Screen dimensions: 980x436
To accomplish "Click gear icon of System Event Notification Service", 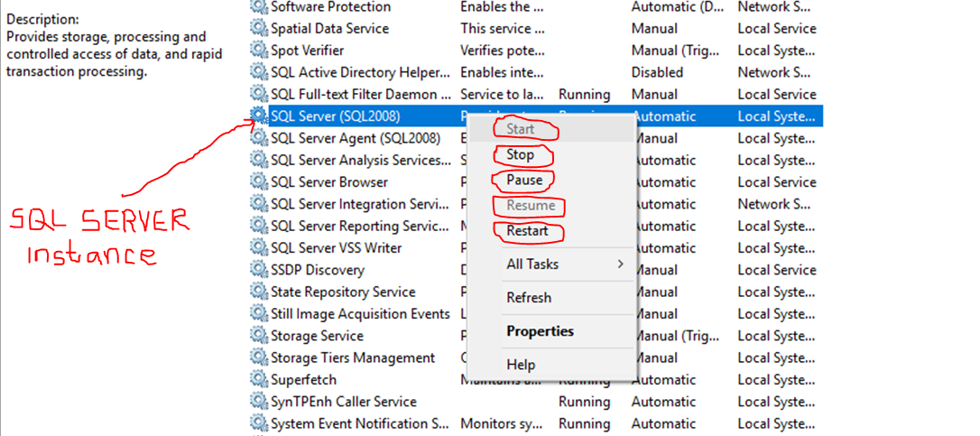I will tap(258, 423).
